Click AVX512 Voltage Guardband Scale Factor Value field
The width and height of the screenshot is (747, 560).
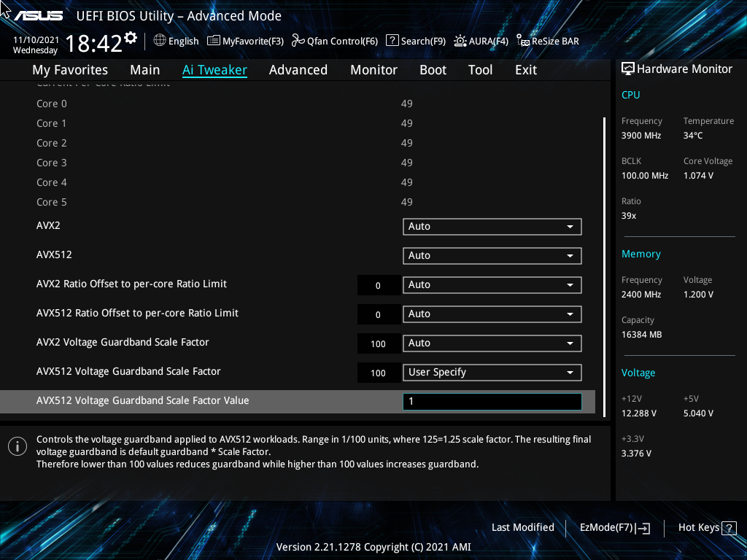pos(492,402)
